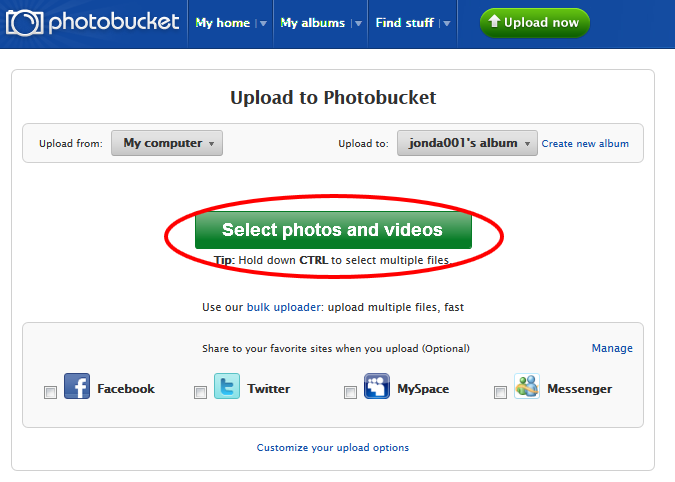The image size is (675, 482).
Task: Open the Create new album link
Action: [x=585, y=143]
